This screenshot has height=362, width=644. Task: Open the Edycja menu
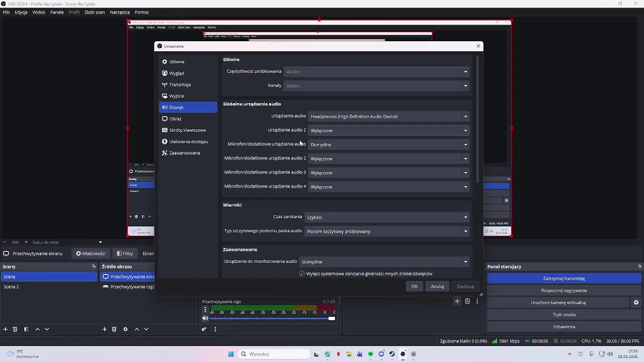21,12
